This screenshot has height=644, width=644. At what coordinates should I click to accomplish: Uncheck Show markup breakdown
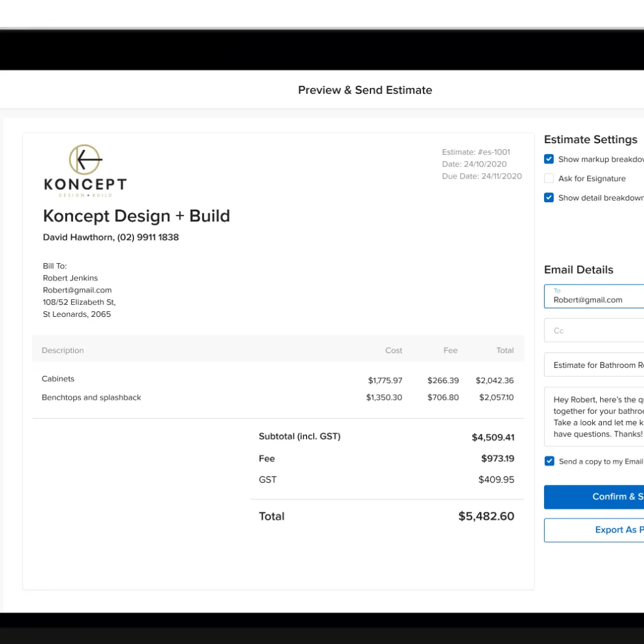(549, 158)
